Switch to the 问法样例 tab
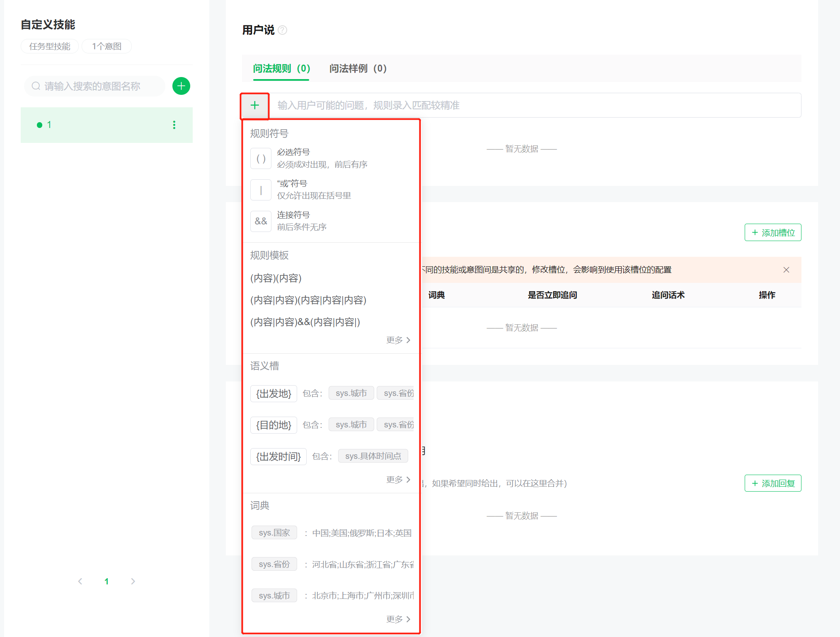The height and width of the screenshot is (637, 840). tap(358, 69)
